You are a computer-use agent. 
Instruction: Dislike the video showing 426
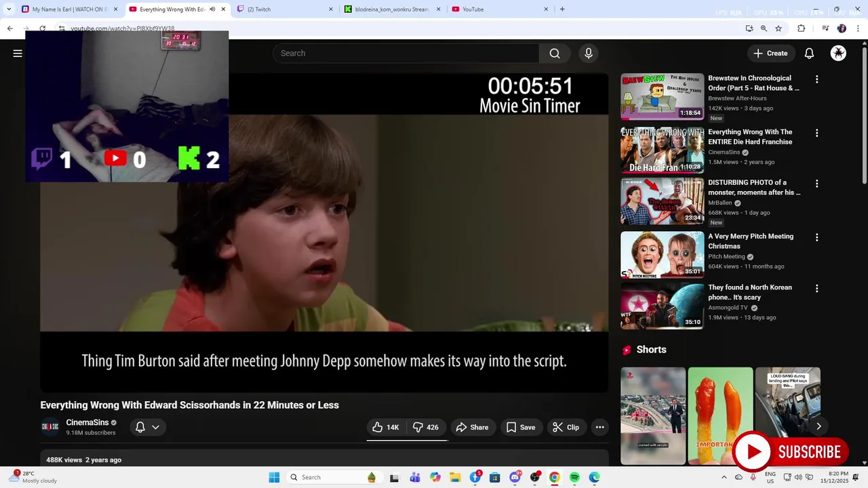[427, 427]
